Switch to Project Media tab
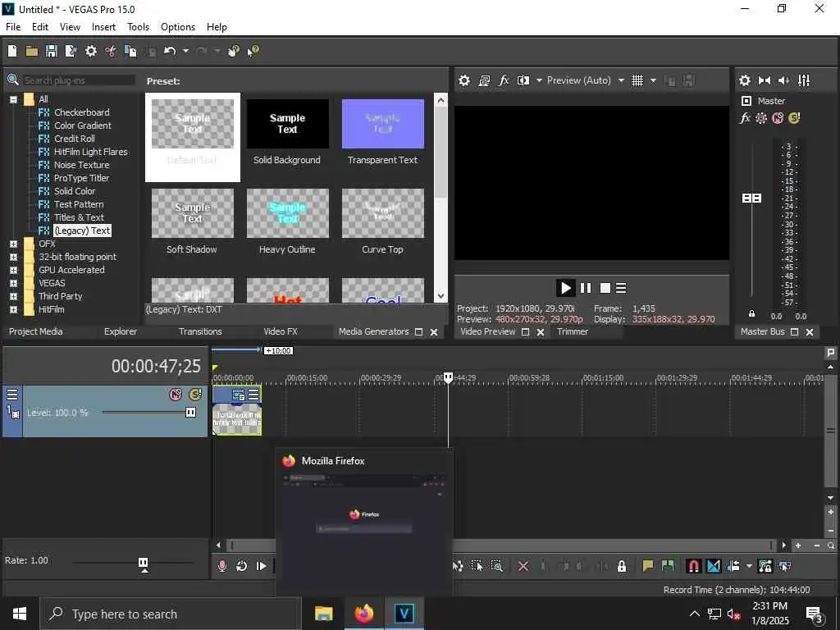This screenshot has height=630, width=840. click(x=36, y=331)
